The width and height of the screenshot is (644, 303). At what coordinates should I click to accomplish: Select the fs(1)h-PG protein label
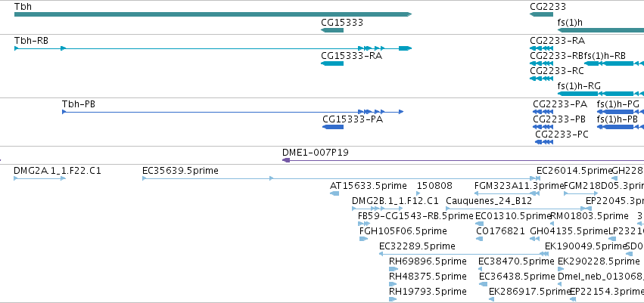pyautogui.click(x=618, y=104)
